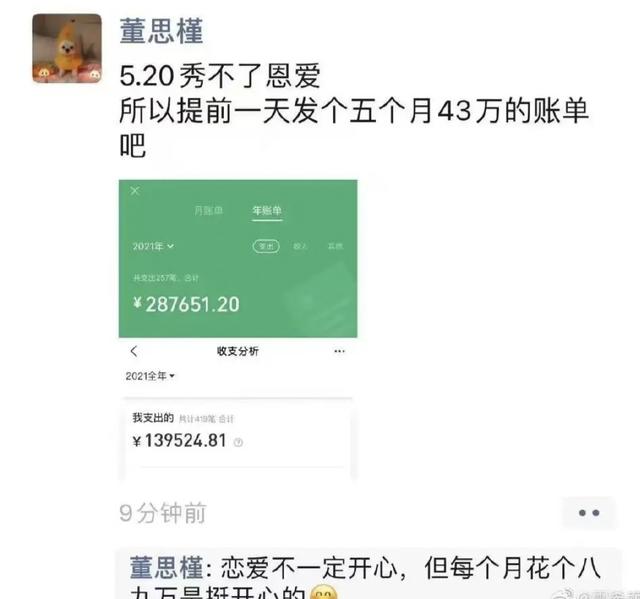Viewport: 640px width, 599px height.
Task: Click the help icon next to ¥139524.81
Action: tap(238, 442)
